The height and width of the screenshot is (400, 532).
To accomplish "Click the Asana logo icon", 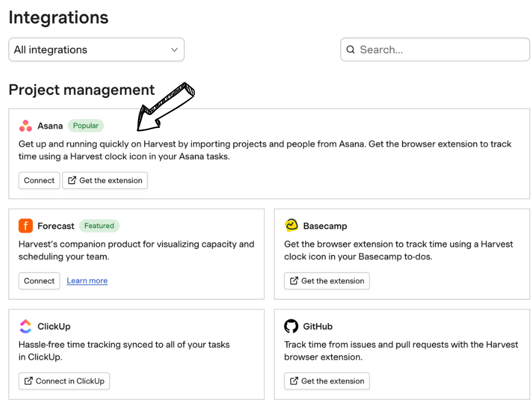I will coord(25,126).
